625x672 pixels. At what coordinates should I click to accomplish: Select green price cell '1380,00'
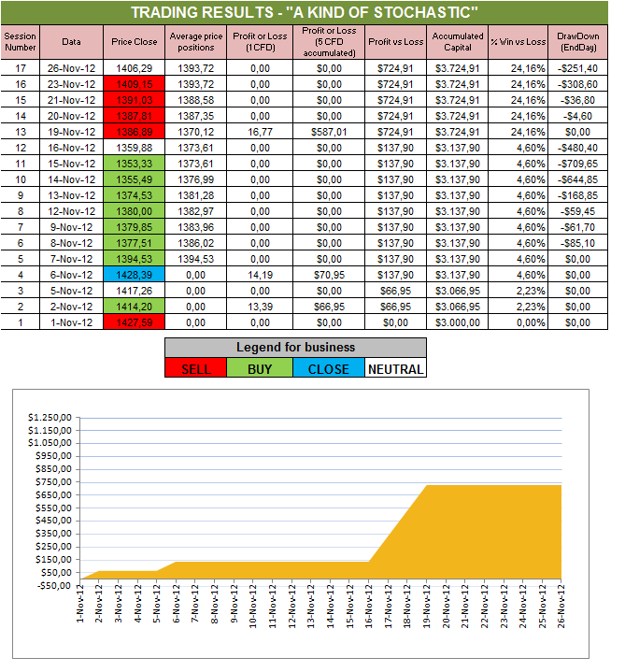click(135, 211)
